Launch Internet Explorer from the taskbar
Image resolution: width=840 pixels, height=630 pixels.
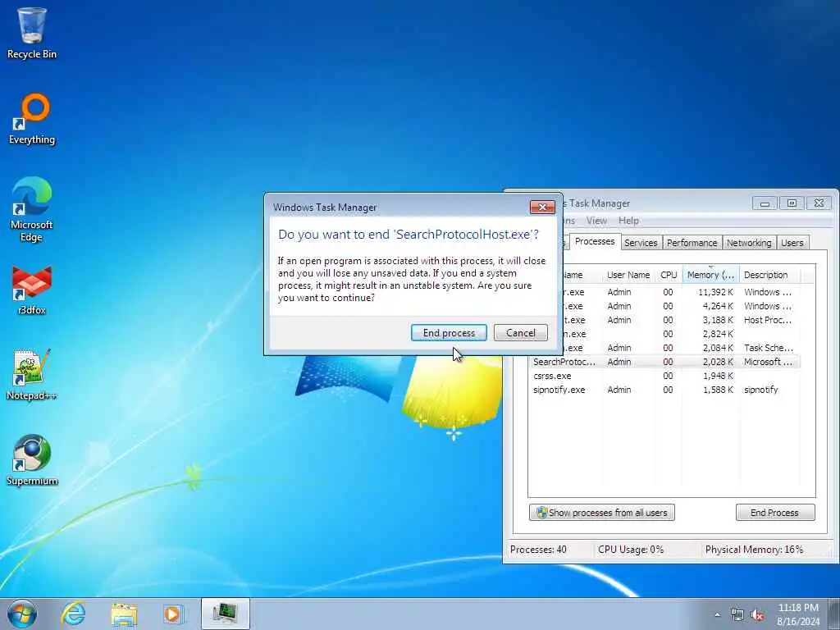coord(73,614)
